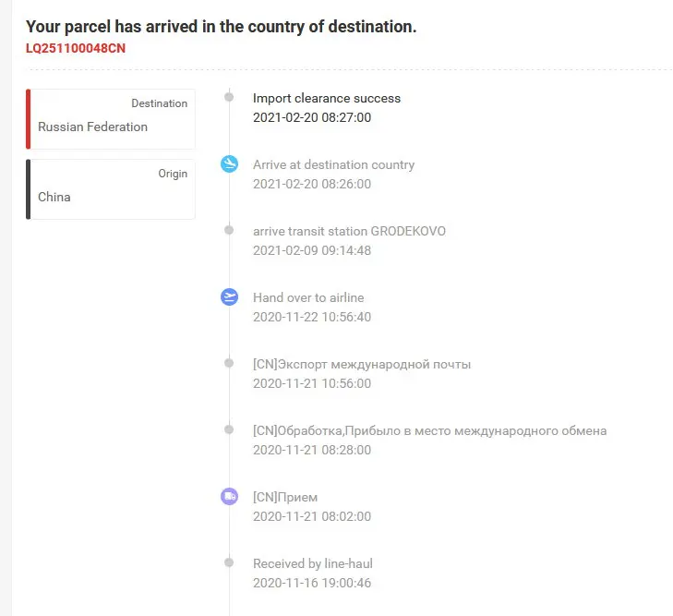Click the GRODEKOVO transit station timeline dot
Image resolution: width=673 pixels, height=616 pixels.
tap(229, 231)
